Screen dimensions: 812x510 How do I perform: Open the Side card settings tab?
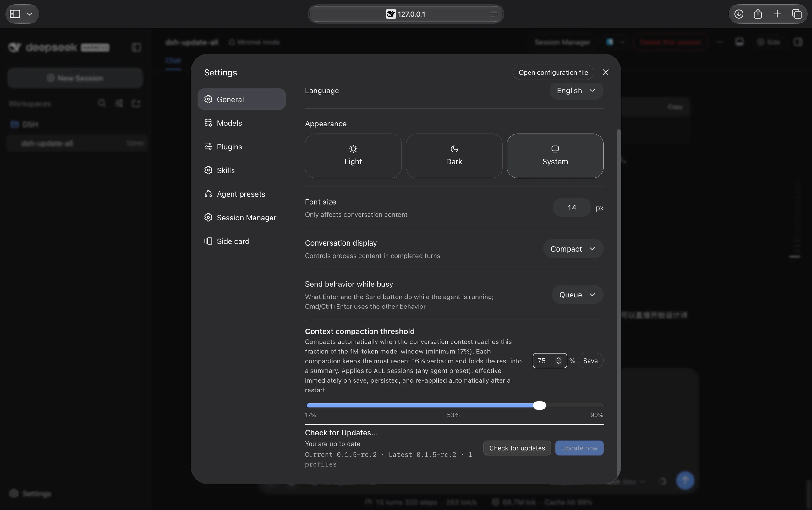tap(241, 241)
